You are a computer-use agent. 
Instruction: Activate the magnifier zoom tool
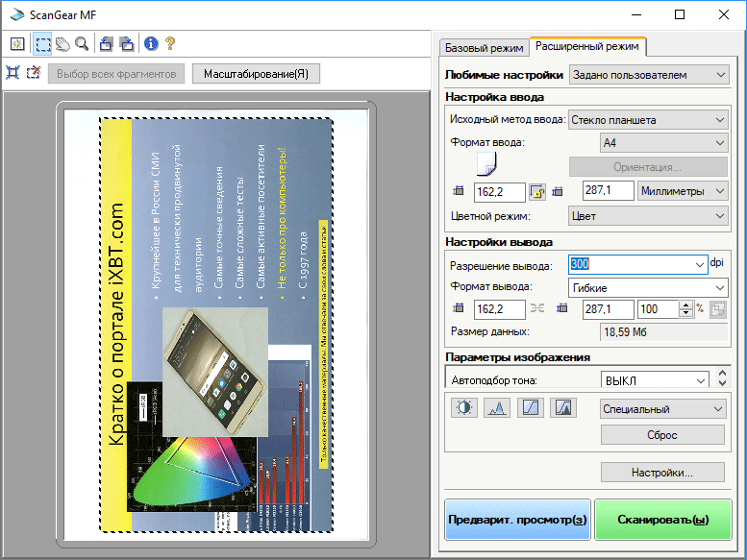(x=82, y=43)
